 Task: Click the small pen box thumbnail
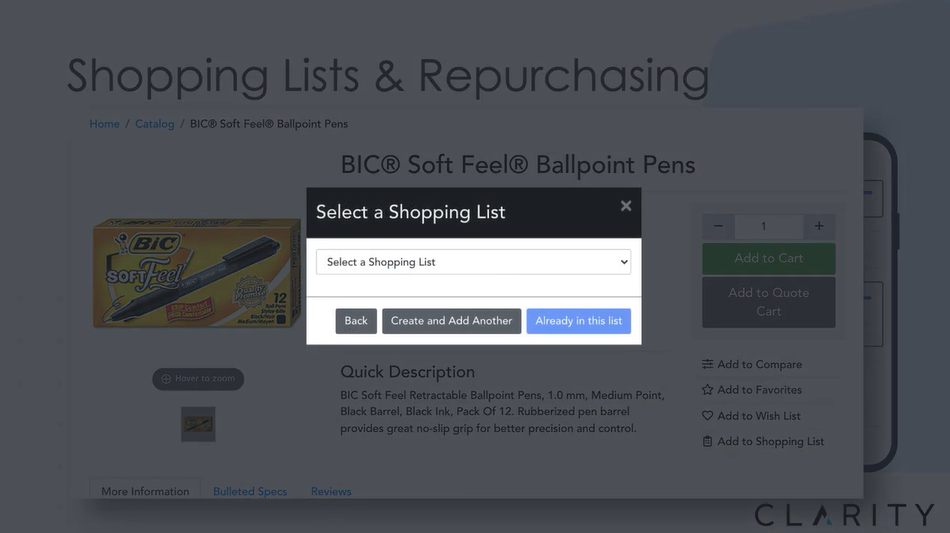198,424
